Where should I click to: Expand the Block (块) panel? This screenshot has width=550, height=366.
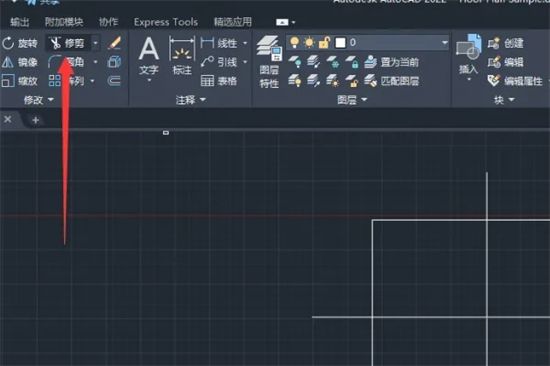tap(504, 100)
